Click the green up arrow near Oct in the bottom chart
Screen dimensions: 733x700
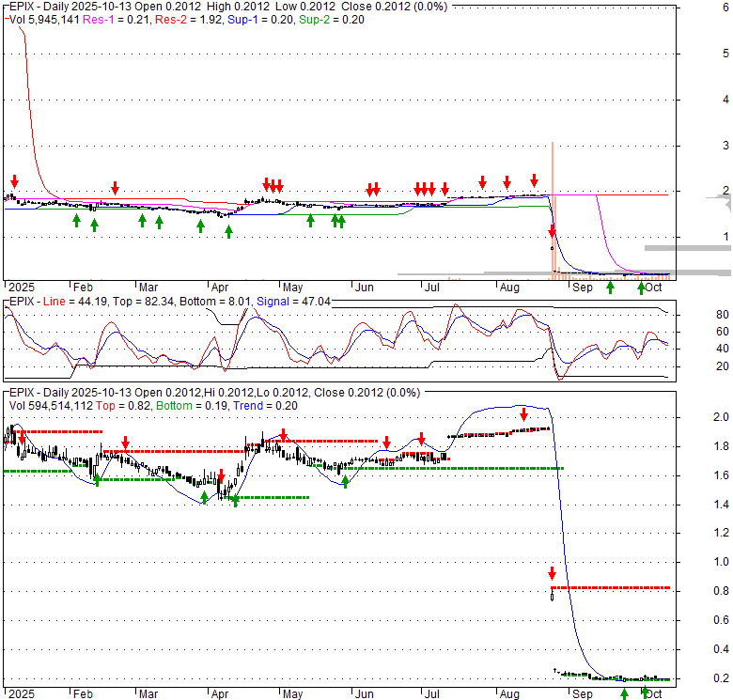point(645,693)
